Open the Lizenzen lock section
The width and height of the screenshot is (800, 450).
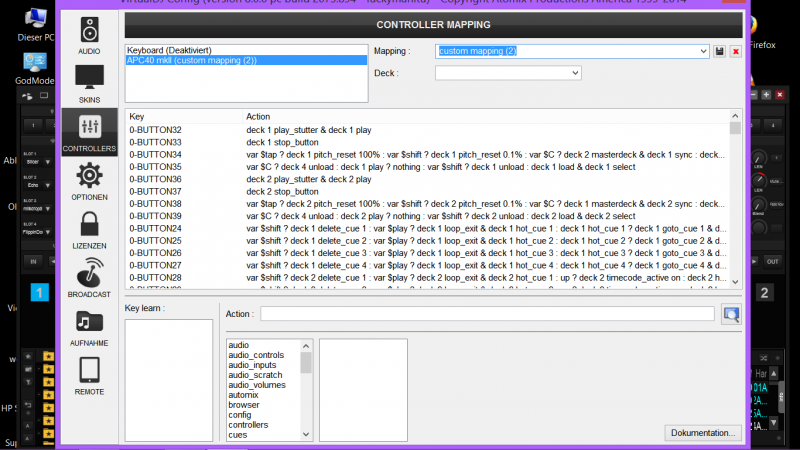[89, 228]
